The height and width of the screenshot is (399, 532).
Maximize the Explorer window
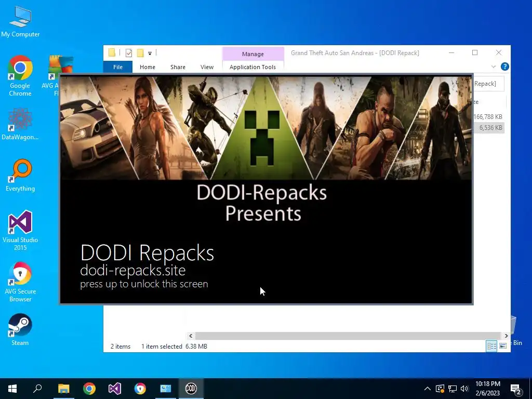pos(475,52)
